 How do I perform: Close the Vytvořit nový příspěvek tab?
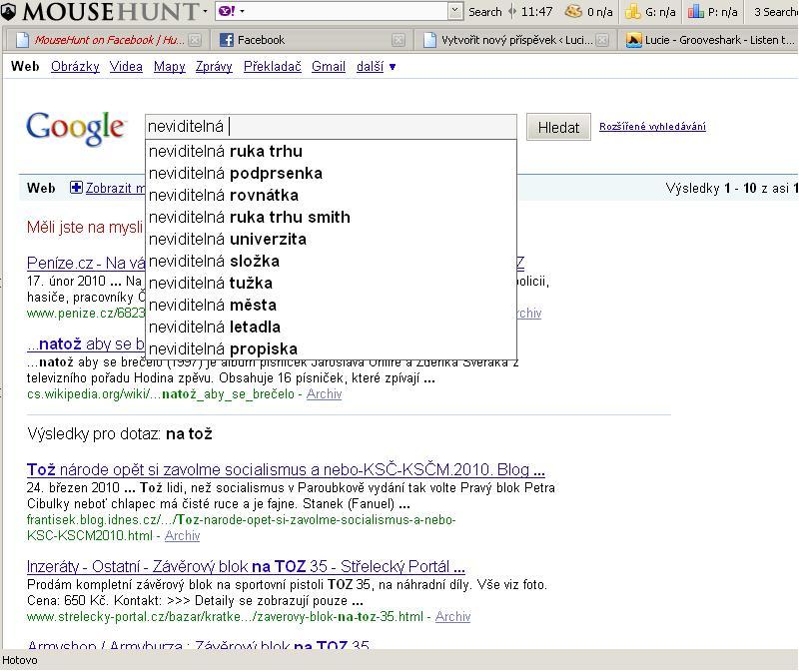[x=602, y=40]
